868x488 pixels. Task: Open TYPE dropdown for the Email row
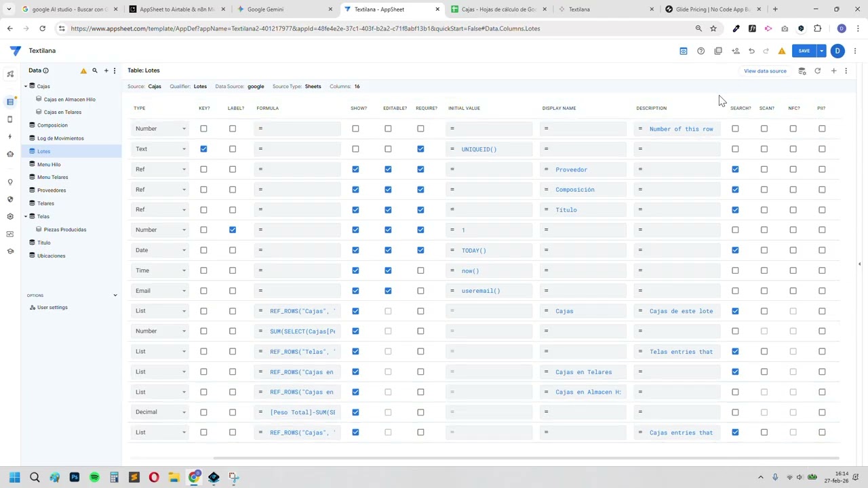point(160,291)
